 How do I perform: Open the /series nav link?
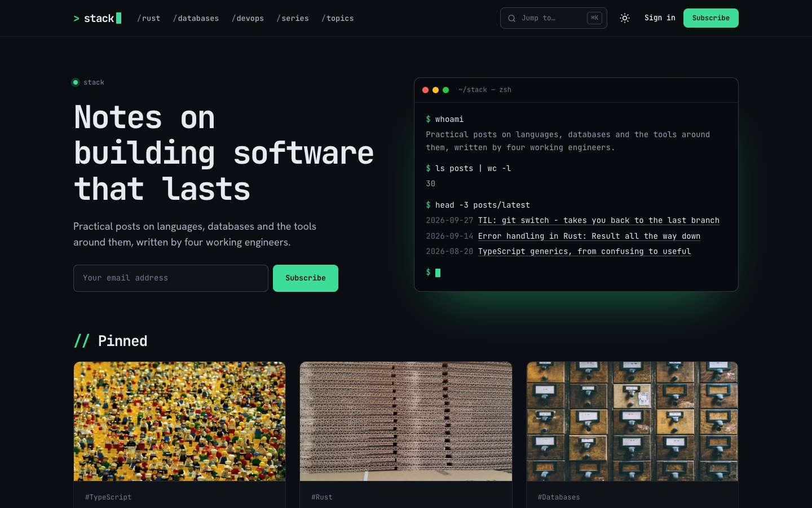tap(293, 18)
